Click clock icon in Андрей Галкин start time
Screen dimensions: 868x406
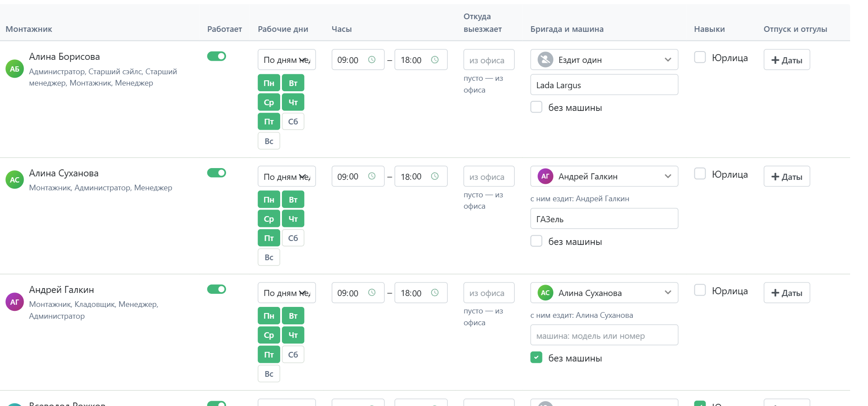(372, 292)
